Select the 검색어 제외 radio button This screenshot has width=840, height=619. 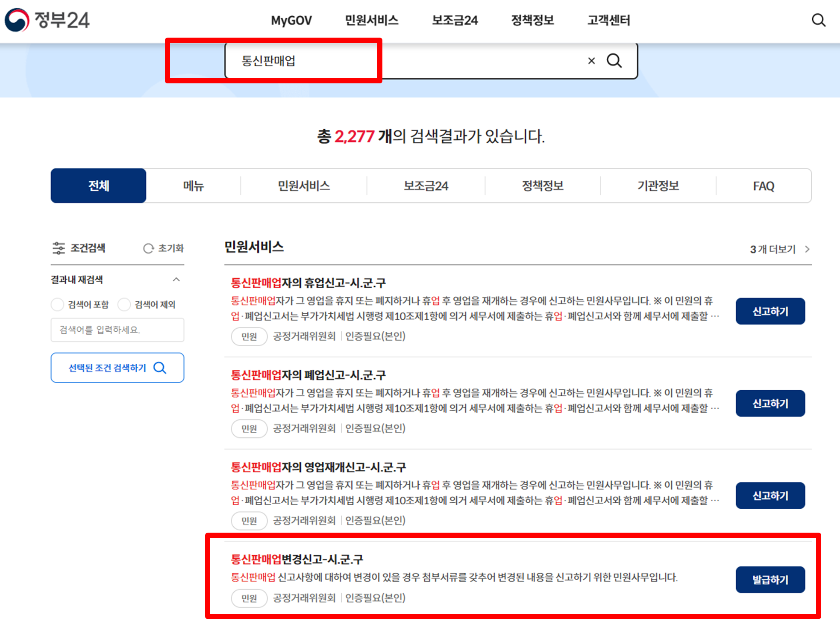point(124,304)
